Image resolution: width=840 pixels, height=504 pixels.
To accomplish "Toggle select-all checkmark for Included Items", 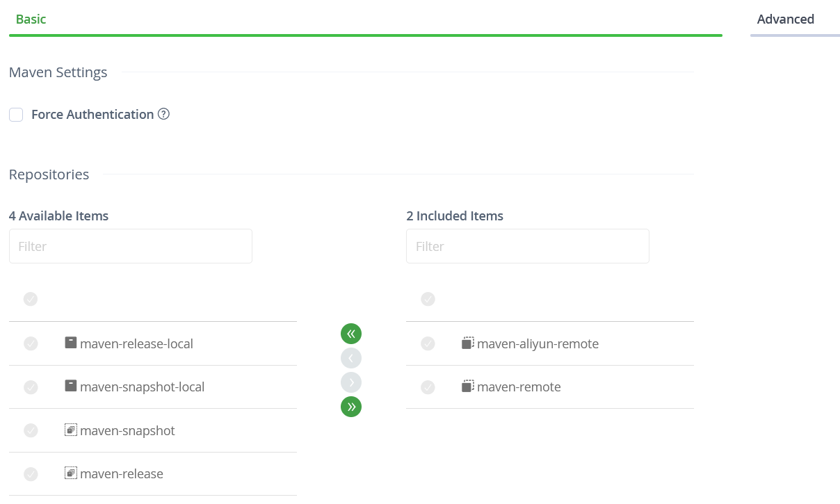I will (x=428, y=299).
